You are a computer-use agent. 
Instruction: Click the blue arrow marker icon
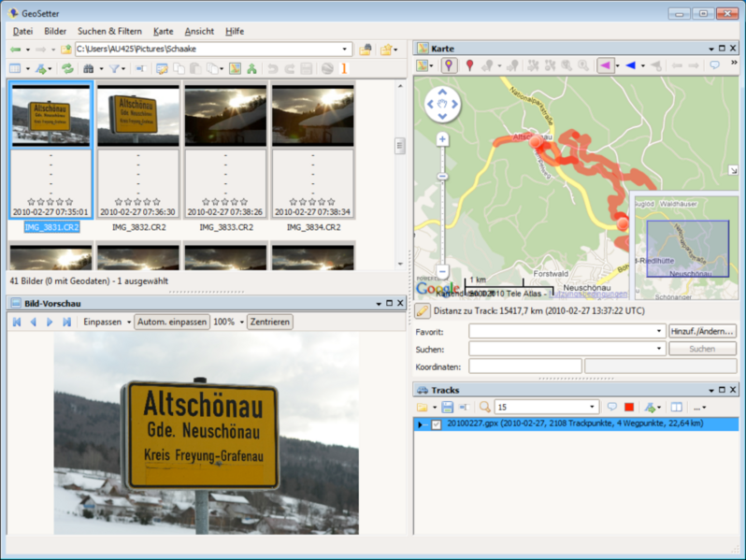631,65
